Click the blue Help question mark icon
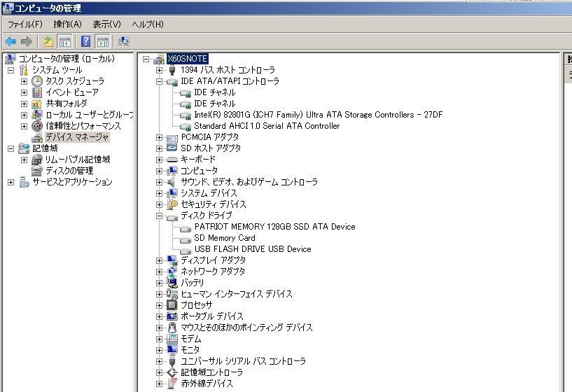The height and width of the screenshot is (392, 572). point(85,41)
